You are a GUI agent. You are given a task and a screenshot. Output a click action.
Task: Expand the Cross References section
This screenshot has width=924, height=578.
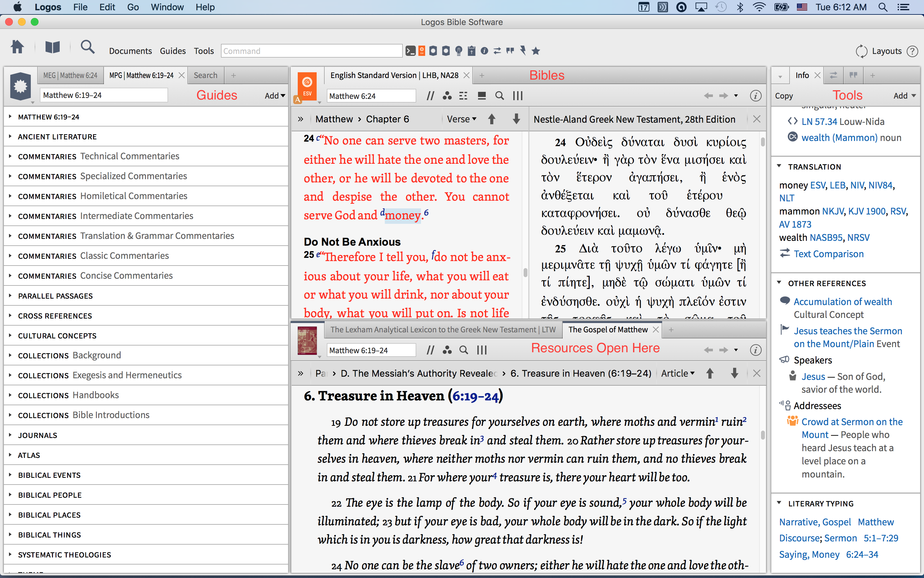pyautogui.click(x=146, y=316)
